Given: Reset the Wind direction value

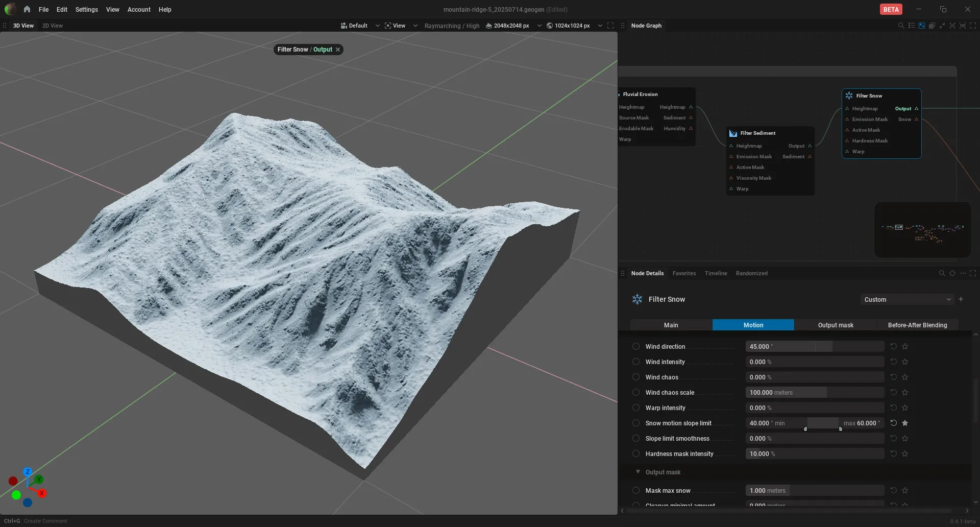Looking at the screenshot, I should pos(893,346).
